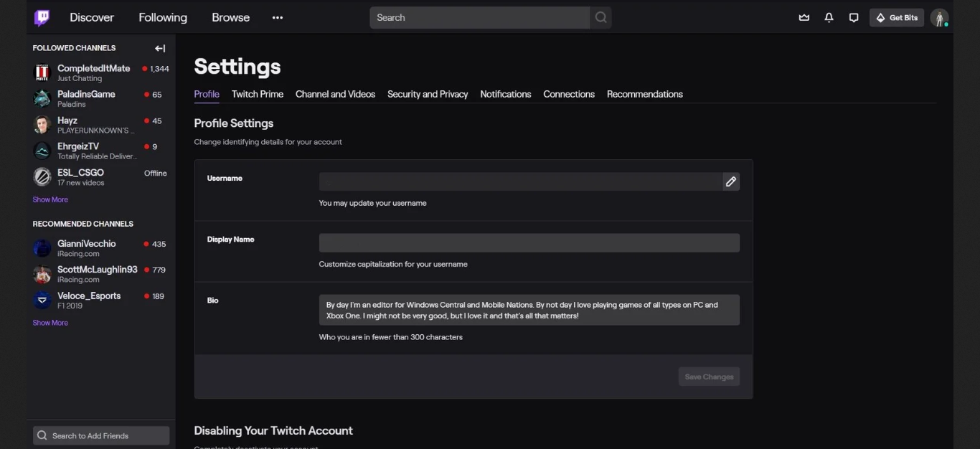Image resolution: width=980 pixels, height=449 pixels.
Task: Open the notifications bell
Action: click(x=829, y=18)
